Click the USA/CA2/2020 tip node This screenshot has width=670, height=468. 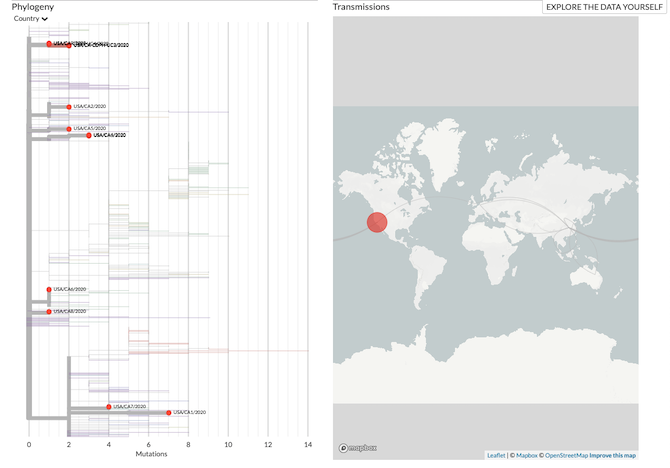point(69,107)
